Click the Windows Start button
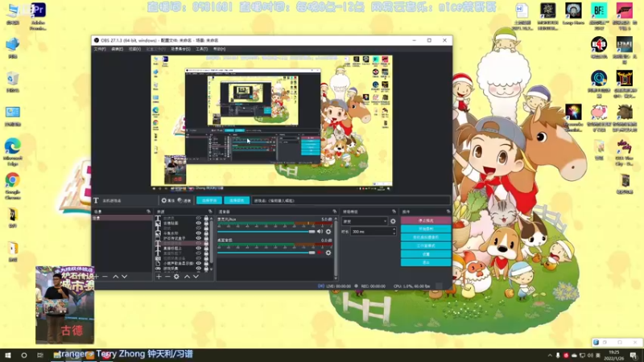 (x=7, y=356)
